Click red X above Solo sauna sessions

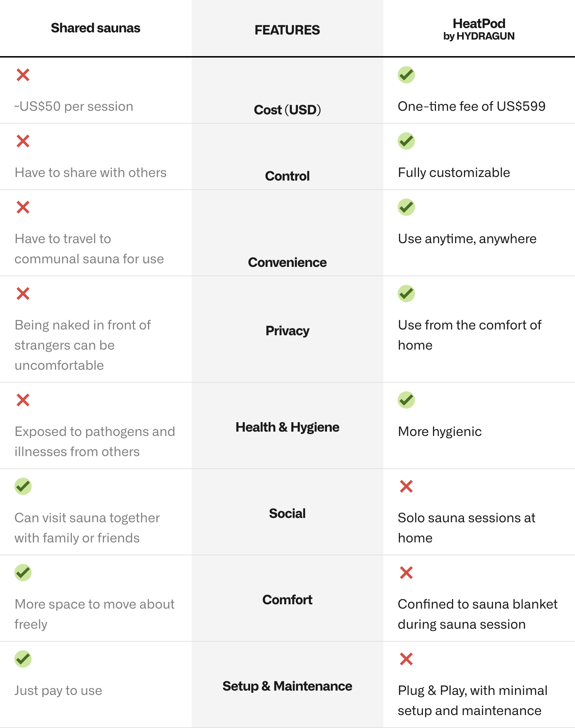[x=406, y=487]
